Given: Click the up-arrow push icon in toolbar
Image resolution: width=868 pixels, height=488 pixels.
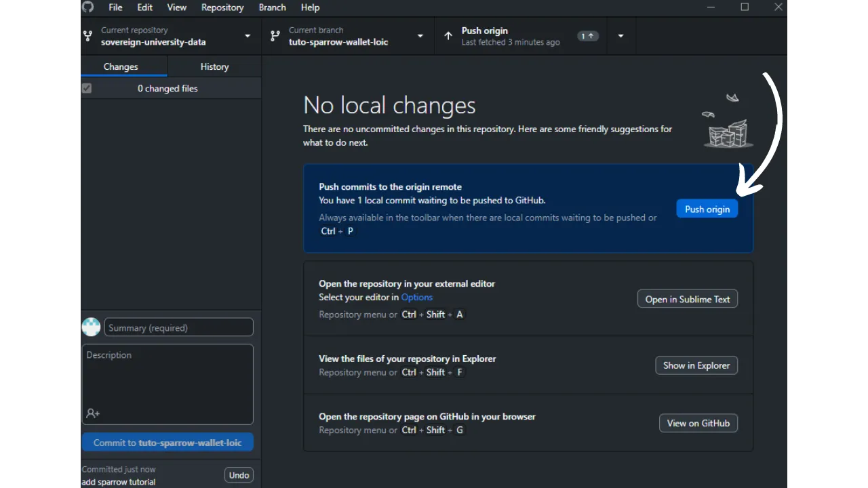Looking at the screenshot, I should (448, 36).
